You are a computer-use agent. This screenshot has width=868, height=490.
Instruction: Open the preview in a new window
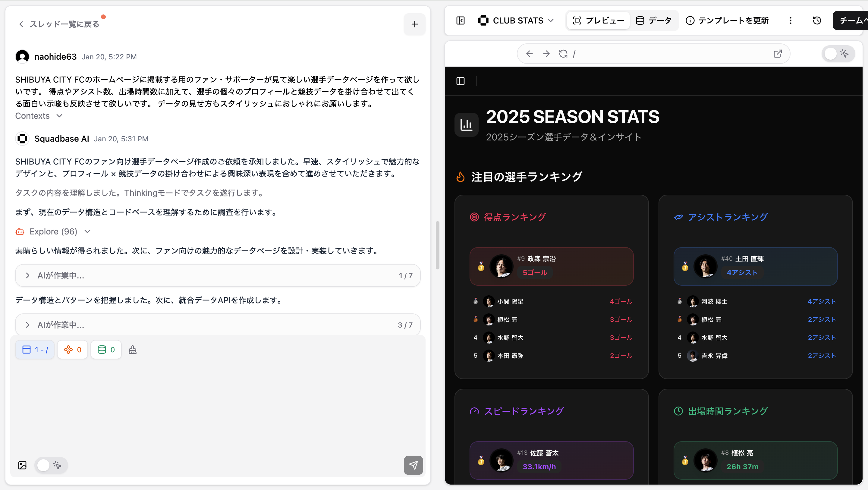click(x=778, y=54)
